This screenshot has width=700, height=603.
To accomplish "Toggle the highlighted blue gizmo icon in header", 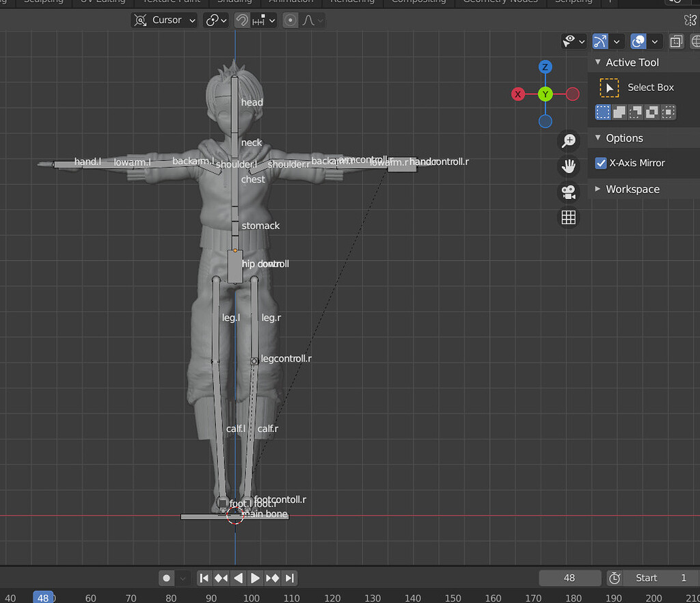I will (x=599, y=41).
